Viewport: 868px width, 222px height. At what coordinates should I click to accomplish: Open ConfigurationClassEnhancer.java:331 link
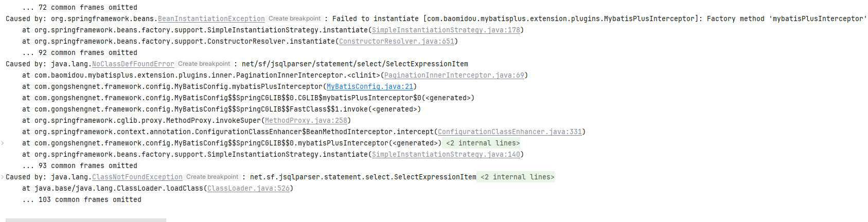click(x=509, y=132)
